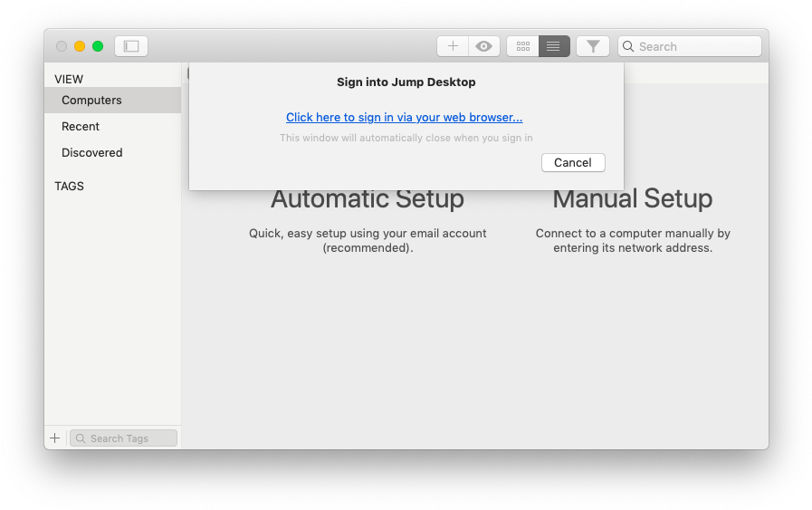Open the filter funnel button

[593, 46]
